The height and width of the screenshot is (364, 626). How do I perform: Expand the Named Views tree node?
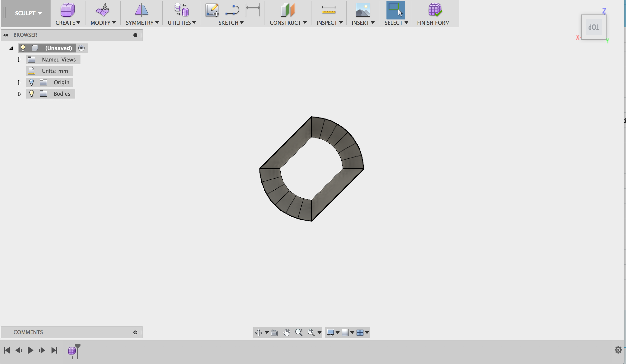pos(19,60)
